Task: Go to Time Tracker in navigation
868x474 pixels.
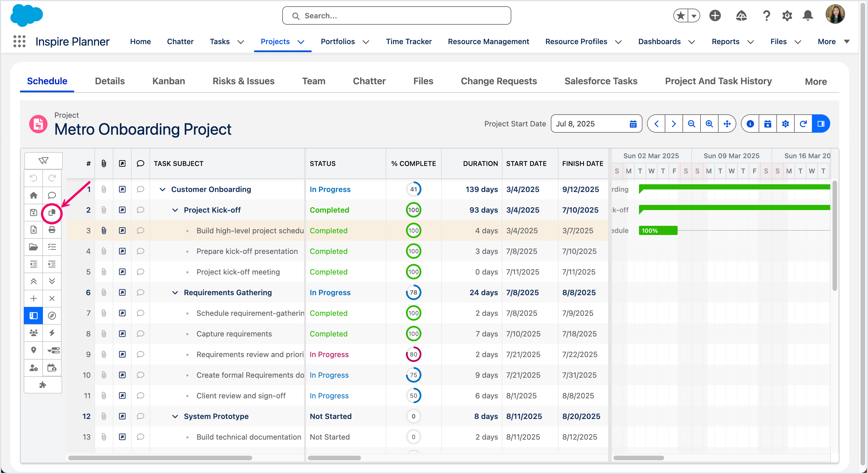Action: 409,42
